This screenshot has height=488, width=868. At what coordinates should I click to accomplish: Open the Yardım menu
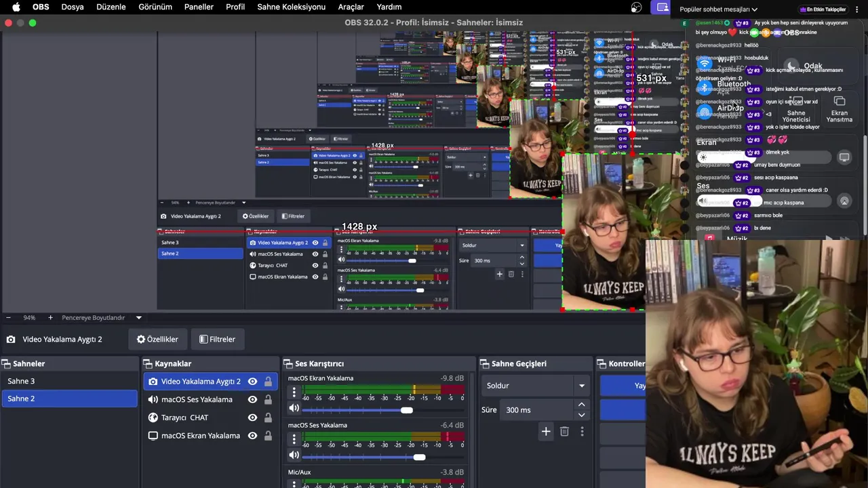click(x=389, y=7)
